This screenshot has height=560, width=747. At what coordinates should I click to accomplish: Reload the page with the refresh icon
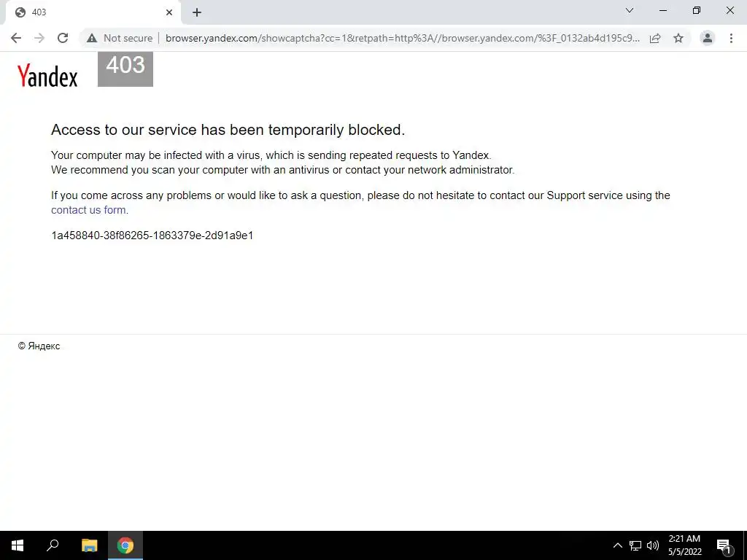coord(63,38)
